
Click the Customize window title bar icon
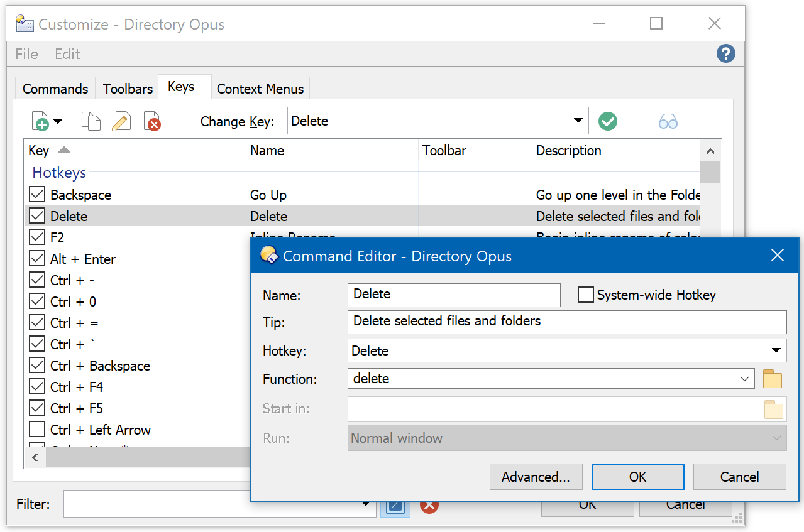(x=25, y=24)
